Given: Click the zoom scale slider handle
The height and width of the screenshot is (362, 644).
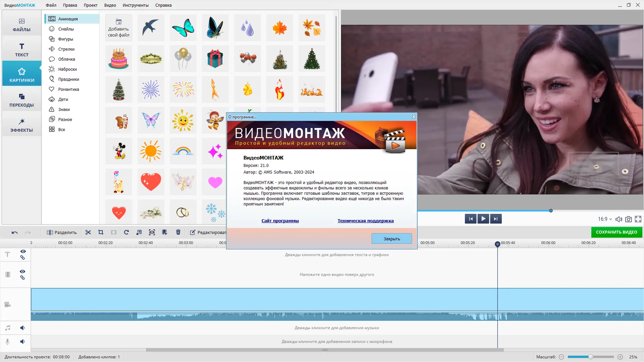Looking at the screenshot, I should tap(591, 357).
